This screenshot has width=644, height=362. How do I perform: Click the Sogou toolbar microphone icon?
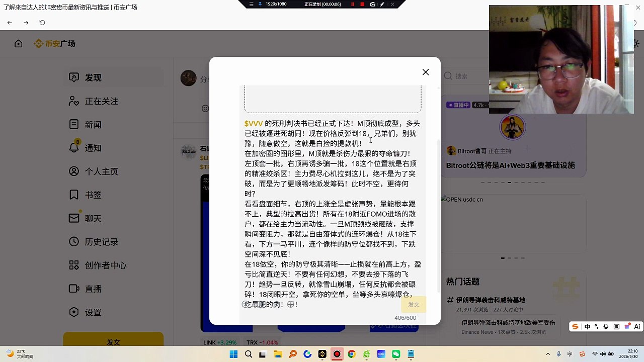(606, 327)
